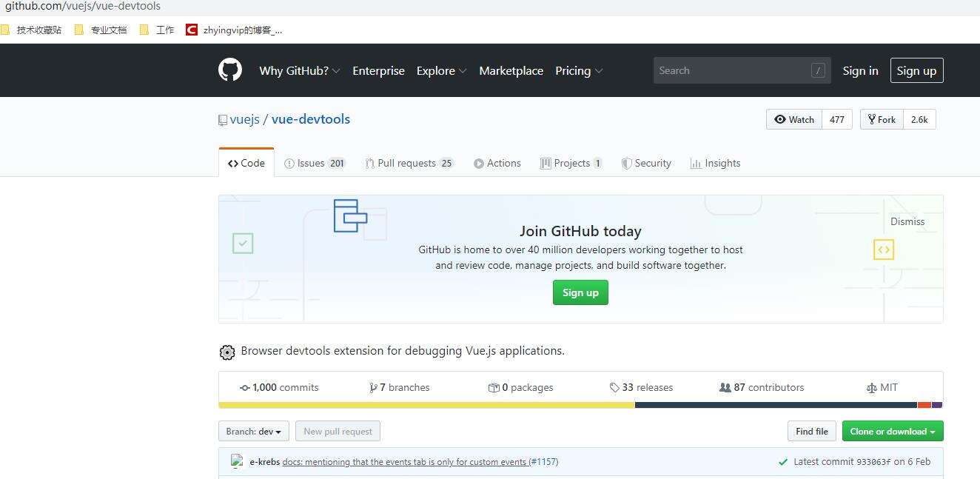Image resolution: width=980 pixels, height=479 pixels.
Task: Click the slash shortcut icon in Search
Action: click(x=818, y=70)
